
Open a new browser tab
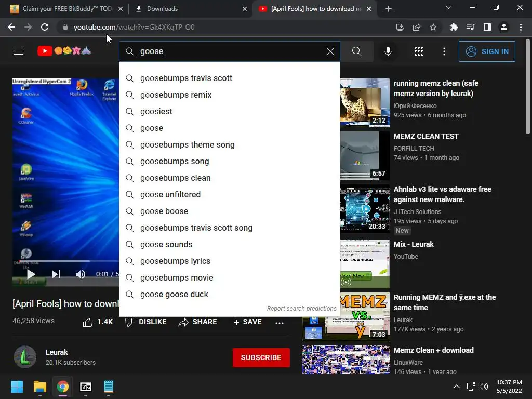click(x=389, y=9)
